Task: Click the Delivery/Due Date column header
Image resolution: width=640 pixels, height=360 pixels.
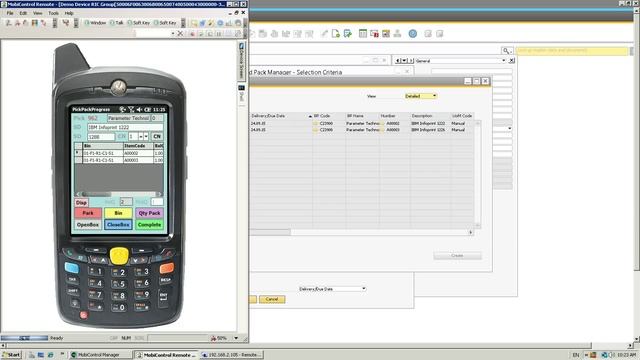Action: coord(281,116)
